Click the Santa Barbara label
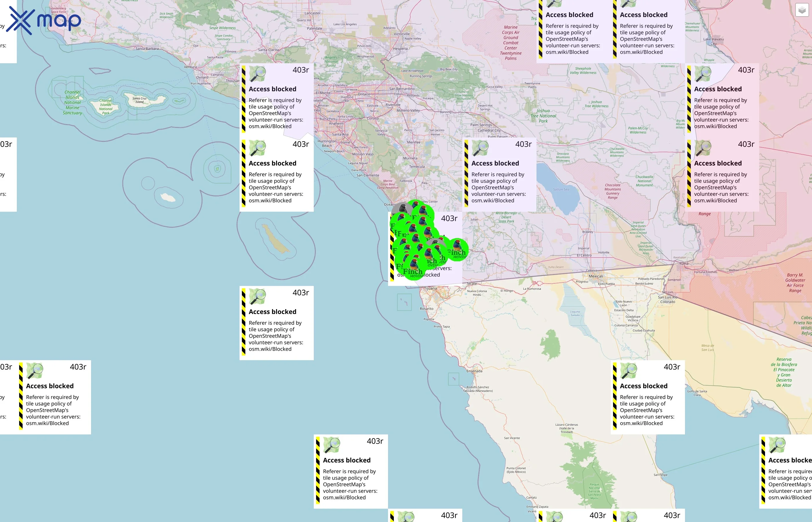The height and width of the screenshot is (522, 812). click(x=147, y=49)
